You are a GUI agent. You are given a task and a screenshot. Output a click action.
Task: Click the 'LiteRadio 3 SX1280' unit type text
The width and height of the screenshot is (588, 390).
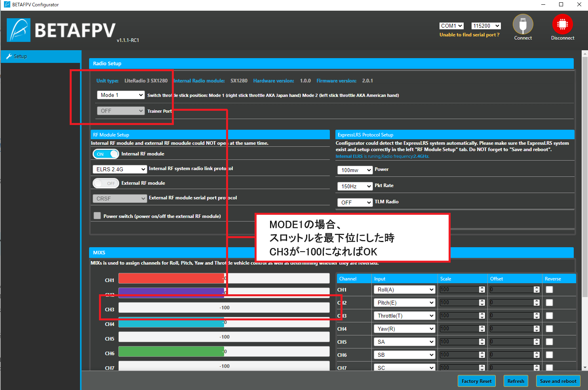point(146,81)
